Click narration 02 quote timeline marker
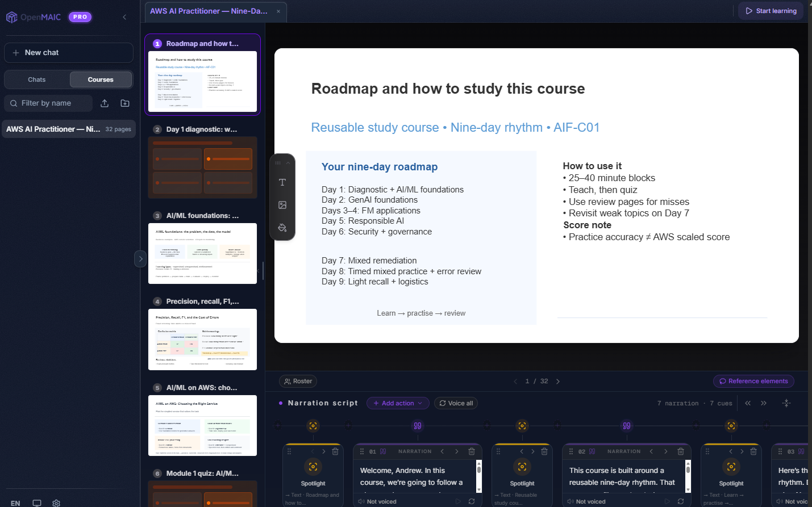Screen dimensions: 812x507 tap(627, 426)
